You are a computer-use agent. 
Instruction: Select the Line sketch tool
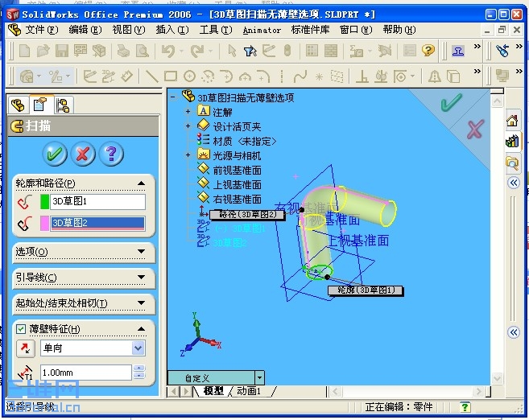pos(152,76)
